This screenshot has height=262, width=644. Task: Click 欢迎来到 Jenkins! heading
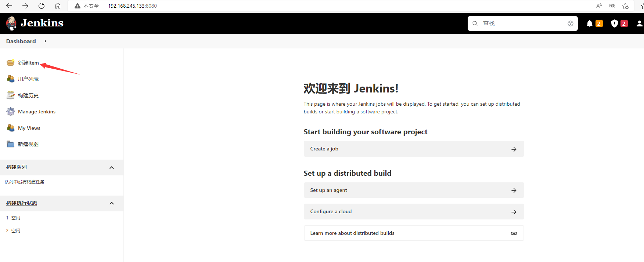(351, 88)
